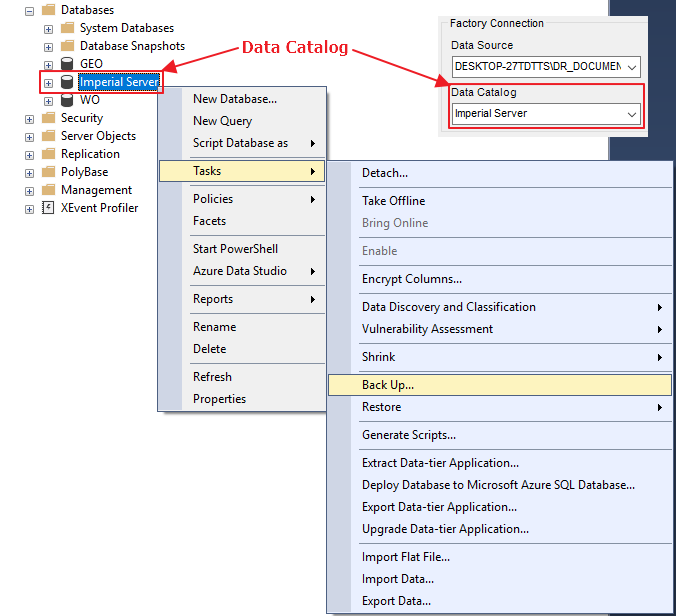Expand the PolyBase node

pyautogui.click(x=29, y=174)
